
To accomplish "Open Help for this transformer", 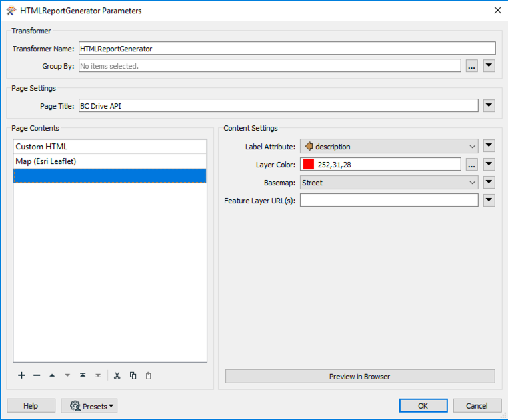I will [x=31, y=406].
